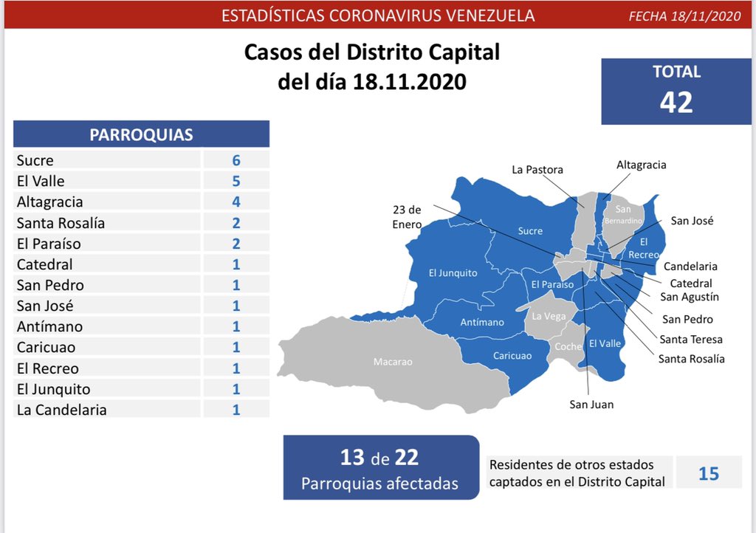Click the 'del día 18.11.2020' subtitle line
Viewport: 756px width, 533px height.
(x=372, y=81)
